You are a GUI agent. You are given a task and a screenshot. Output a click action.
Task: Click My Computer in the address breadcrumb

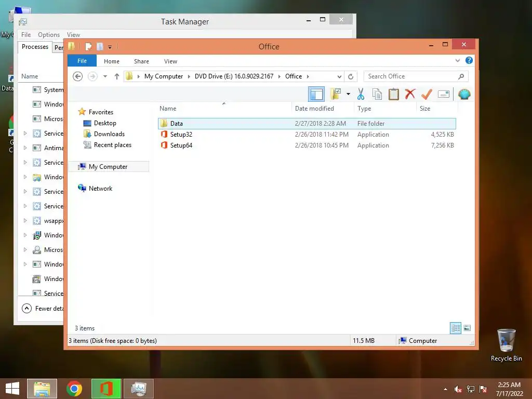(x=164, y=76)
